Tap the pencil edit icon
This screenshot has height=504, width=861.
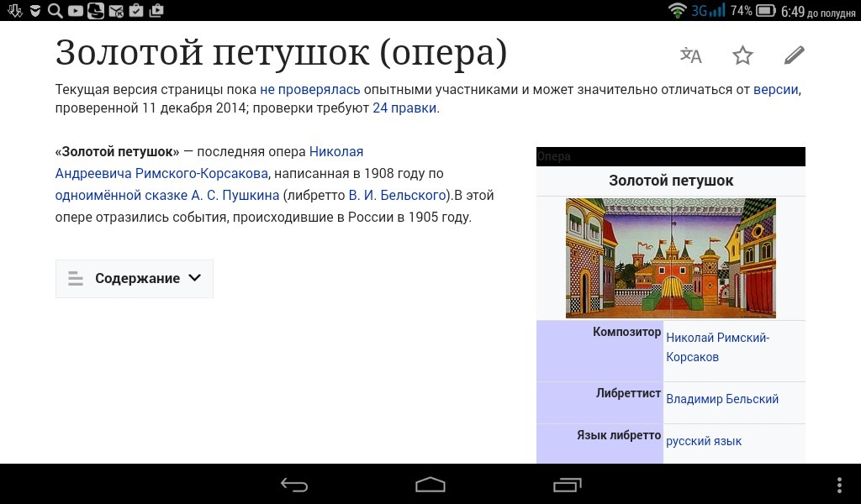click(794, 55)
